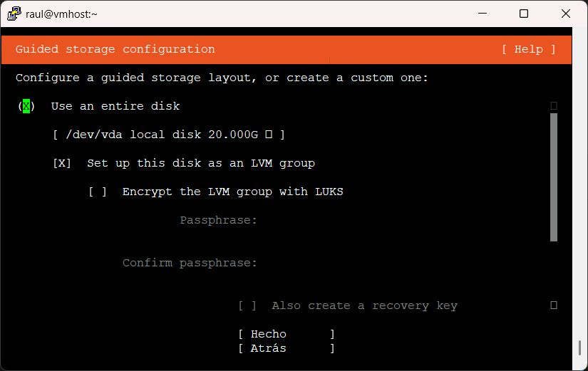
Task: Click the gray installer scrollbar thumb
Action: click(554, 177)
